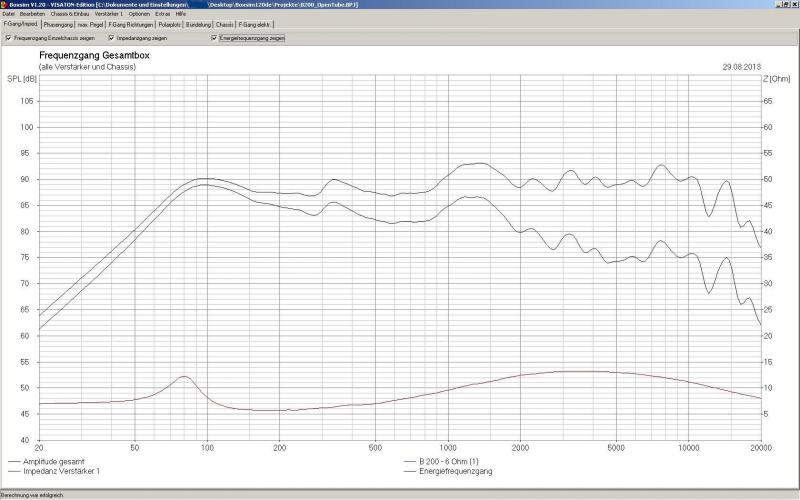
Task: Uncheck Frequenzgang Einzelchassis zeigen
Action: point(9,38)
